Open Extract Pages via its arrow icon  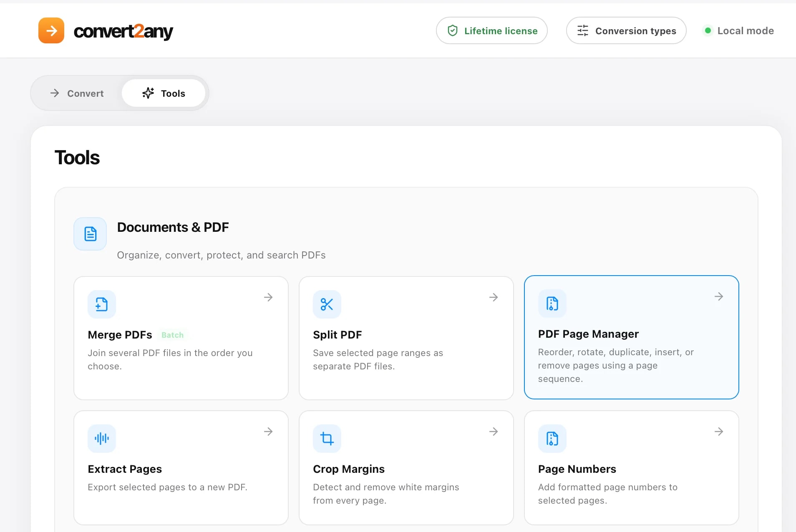268,432
